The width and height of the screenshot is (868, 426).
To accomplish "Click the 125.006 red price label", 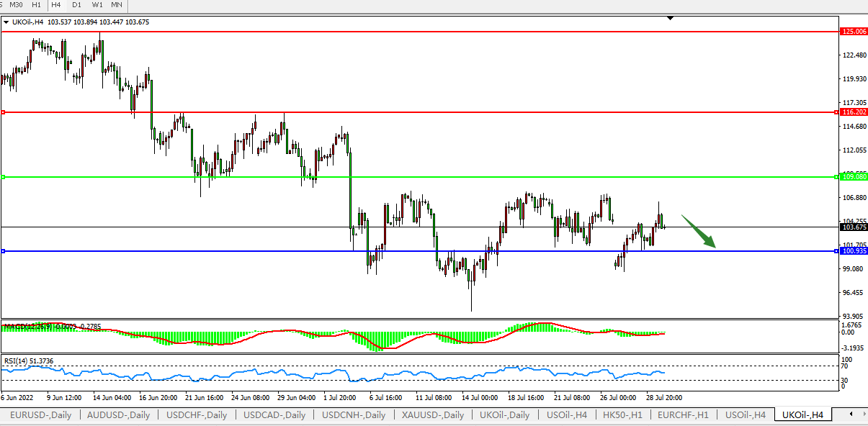I will click(x=854, y=32).
